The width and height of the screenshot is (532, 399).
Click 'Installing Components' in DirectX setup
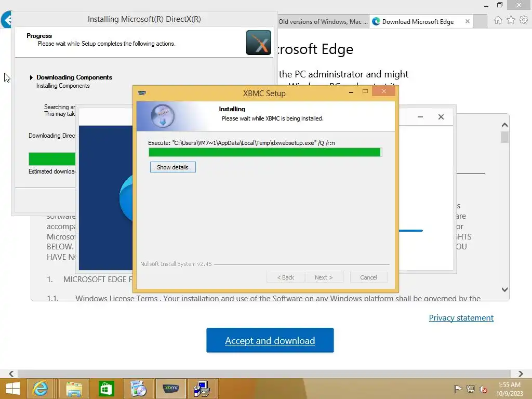tap(63, 86)
